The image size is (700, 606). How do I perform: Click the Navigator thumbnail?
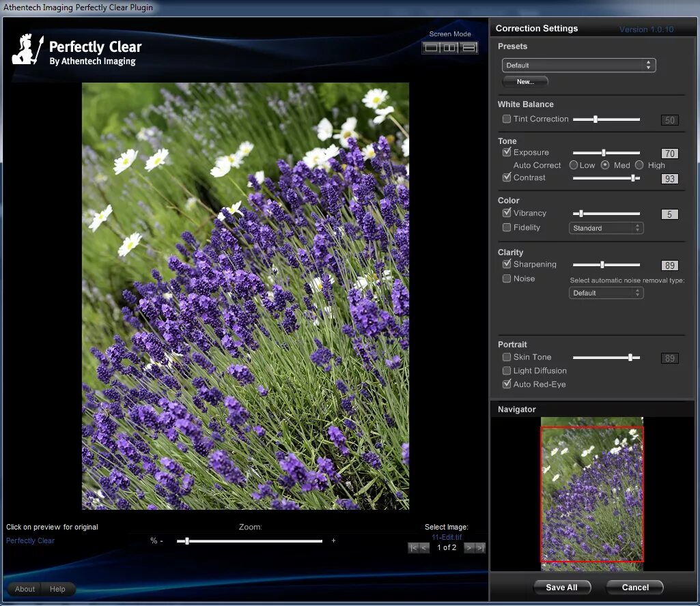click(592, 494)
